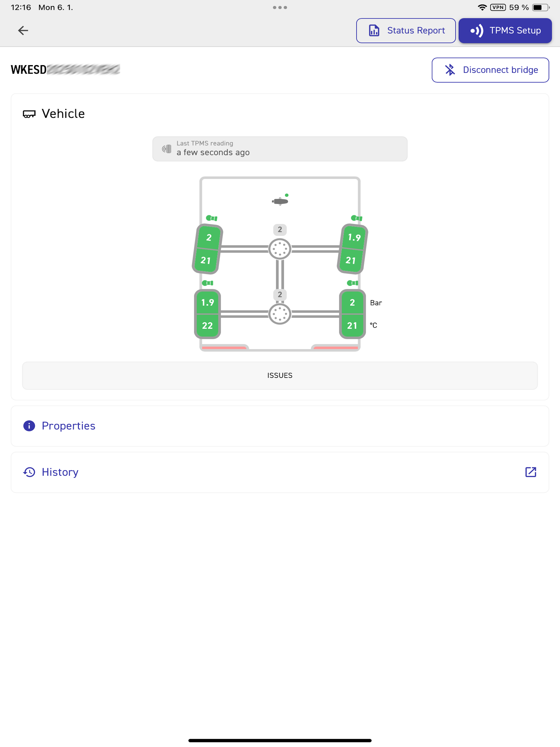
Task: Select the rear axle hub
Action: click(x=280, y=314)
